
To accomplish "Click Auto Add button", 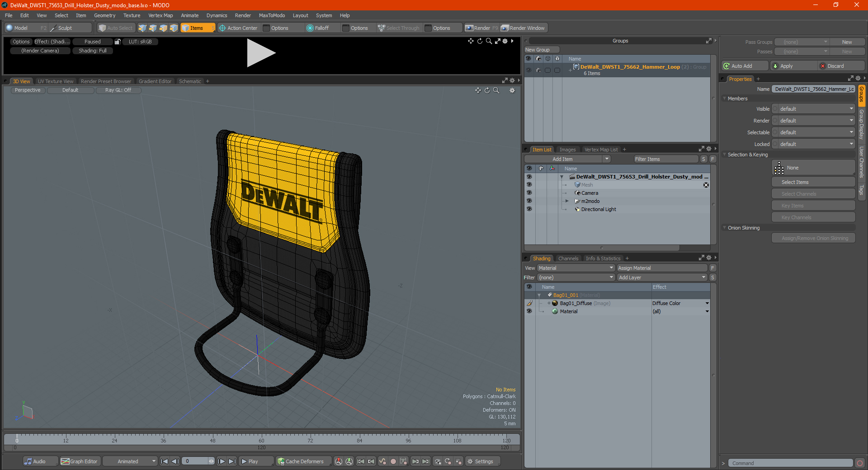I will pos(745,66).
